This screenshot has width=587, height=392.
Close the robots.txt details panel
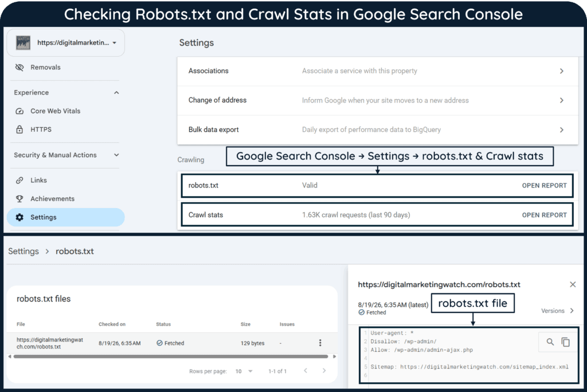[x=573, y=285]
